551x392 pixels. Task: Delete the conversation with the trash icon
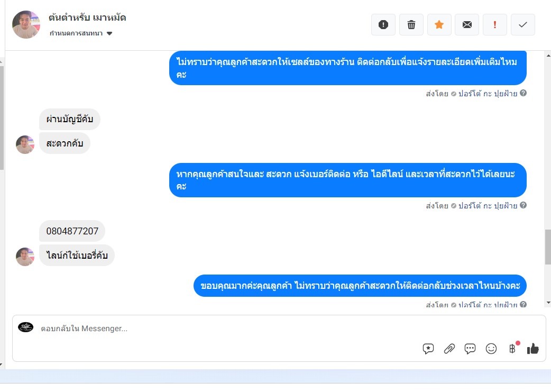point(411,25)
